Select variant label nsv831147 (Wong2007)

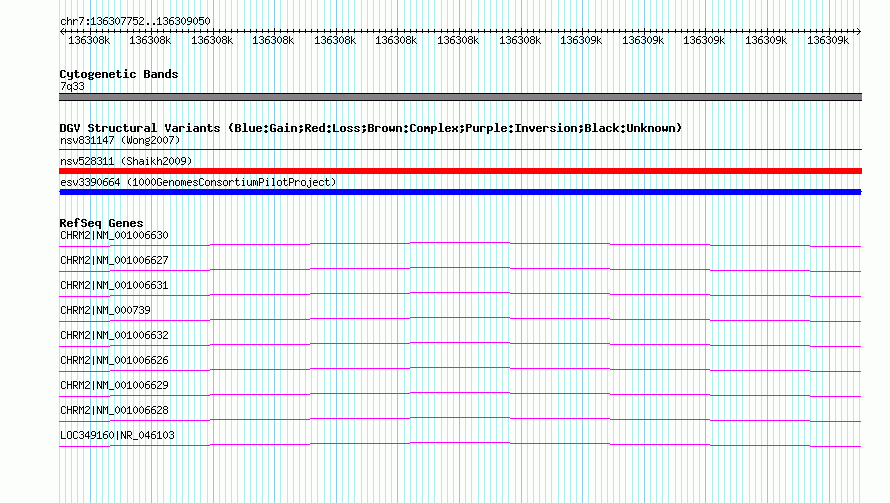pos(120,140)
